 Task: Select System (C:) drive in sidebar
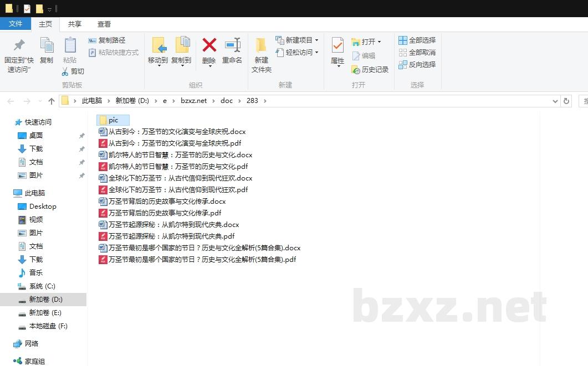42,286
